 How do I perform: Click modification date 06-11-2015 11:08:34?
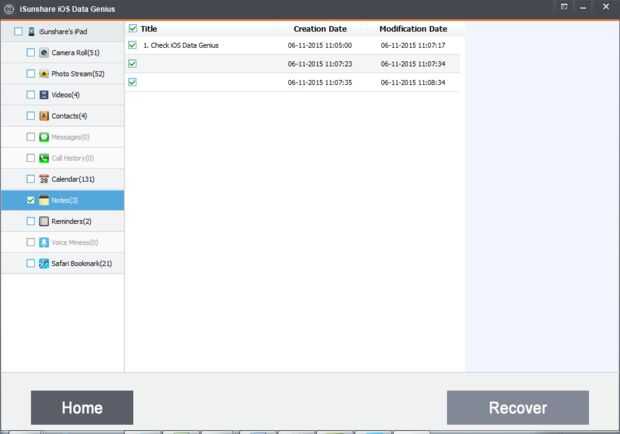413,83
